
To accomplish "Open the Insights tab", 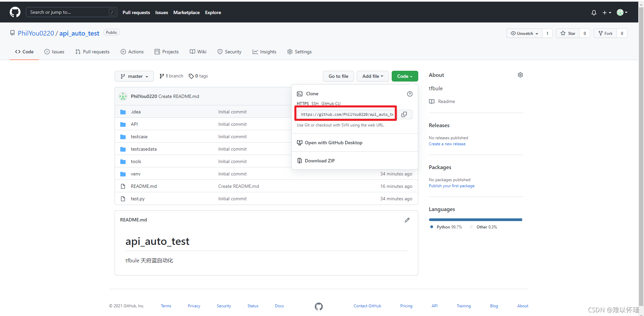I will tap(264, 52).
